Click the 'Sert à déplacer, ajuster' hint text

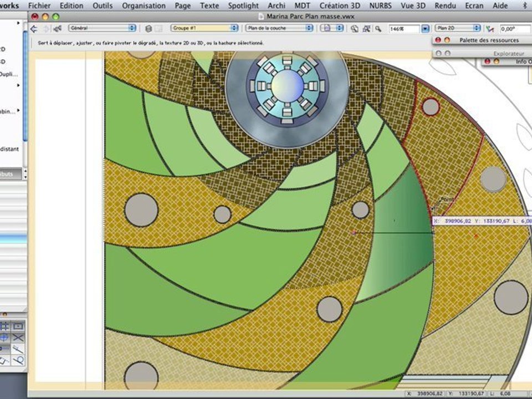tap(150, 43)
